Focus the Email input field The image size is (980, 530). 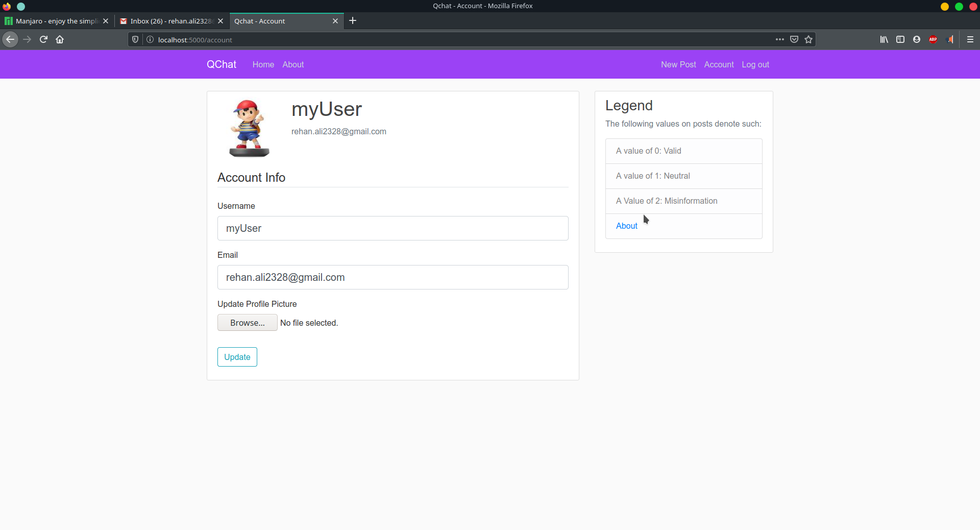tap(393, 277)
